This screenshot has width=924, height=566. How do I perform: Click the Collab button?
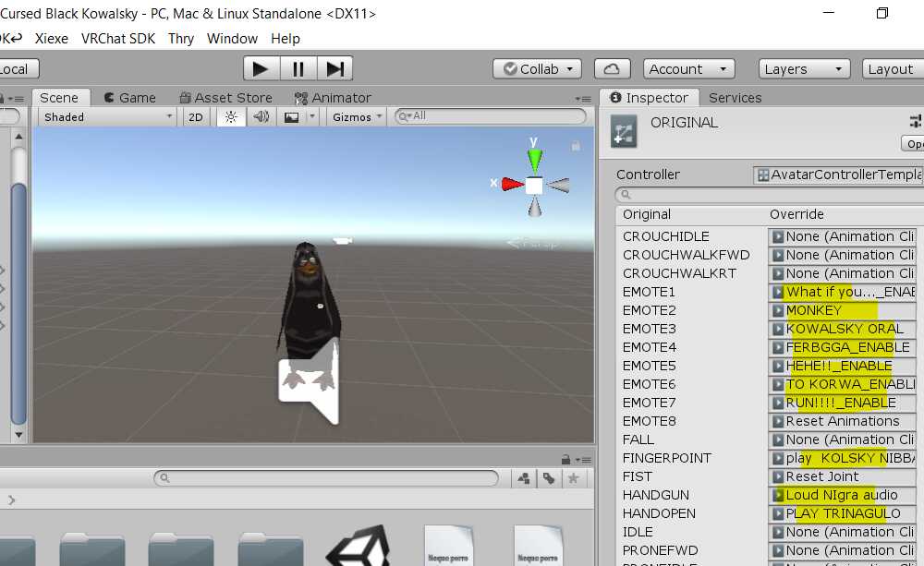coord(537,69)
